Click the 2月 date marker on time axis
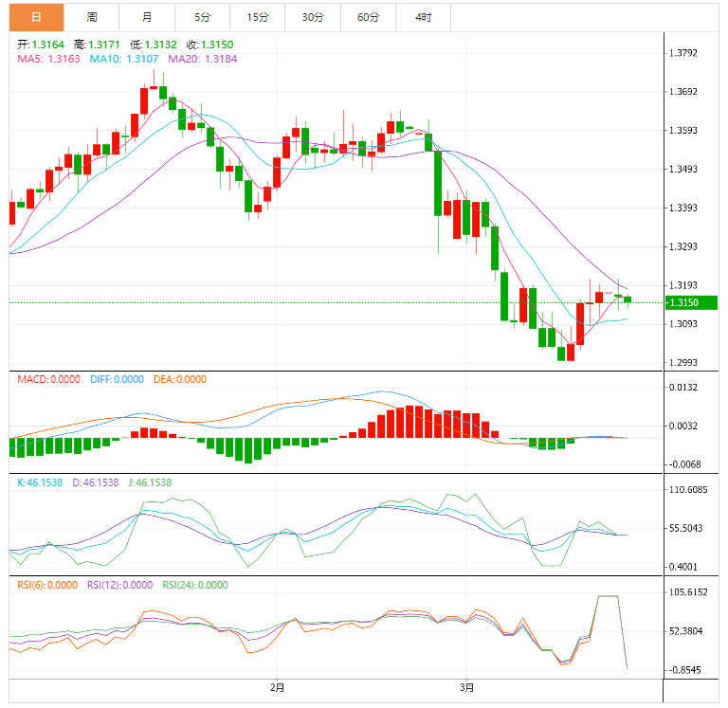Screen dimensions: 728x708 click(277, 686)
